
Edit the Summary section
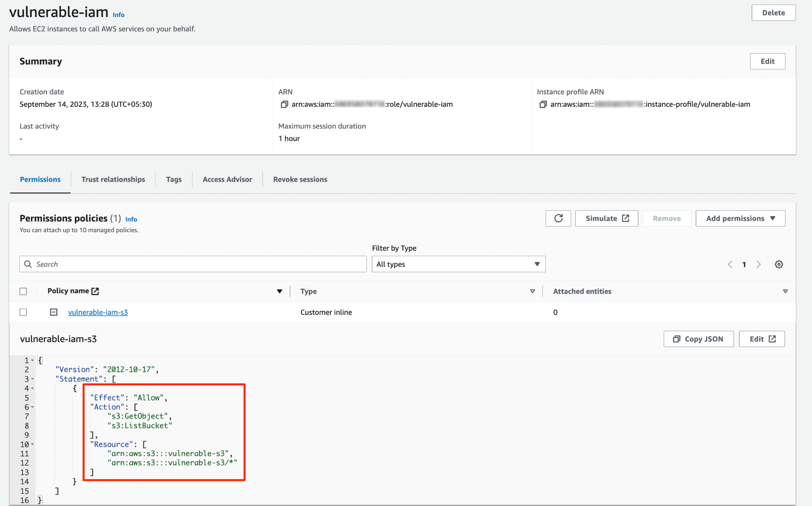pos(767,61)
